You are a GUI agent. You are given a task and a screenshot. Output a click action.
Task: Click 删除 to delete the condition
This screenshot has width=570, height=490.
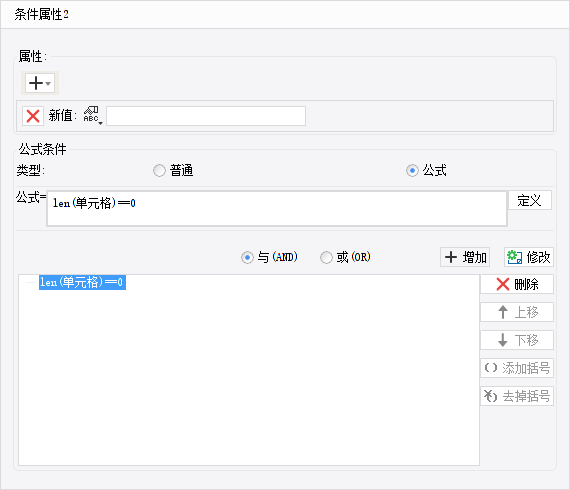(517, 284)
